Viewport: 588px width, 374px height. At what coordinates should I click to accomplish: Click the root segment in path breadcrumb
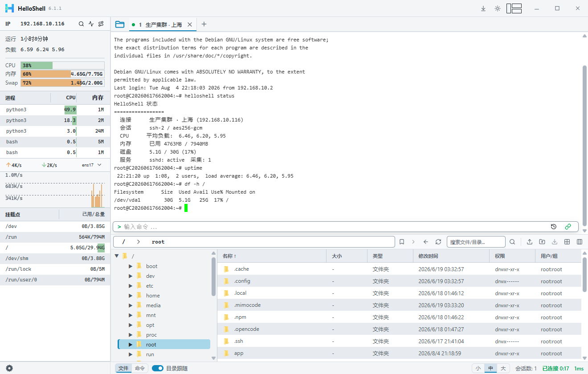[158, 242]
